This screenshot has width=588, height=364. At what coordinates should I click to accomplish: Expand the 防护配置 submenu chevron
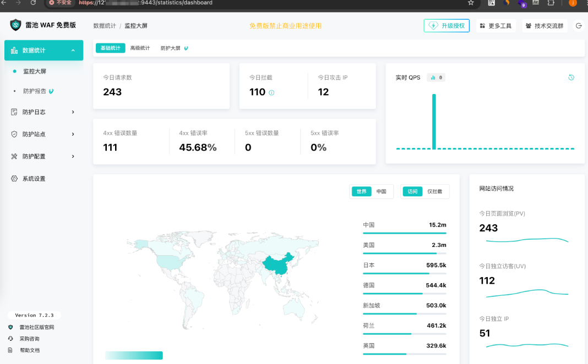73,156
